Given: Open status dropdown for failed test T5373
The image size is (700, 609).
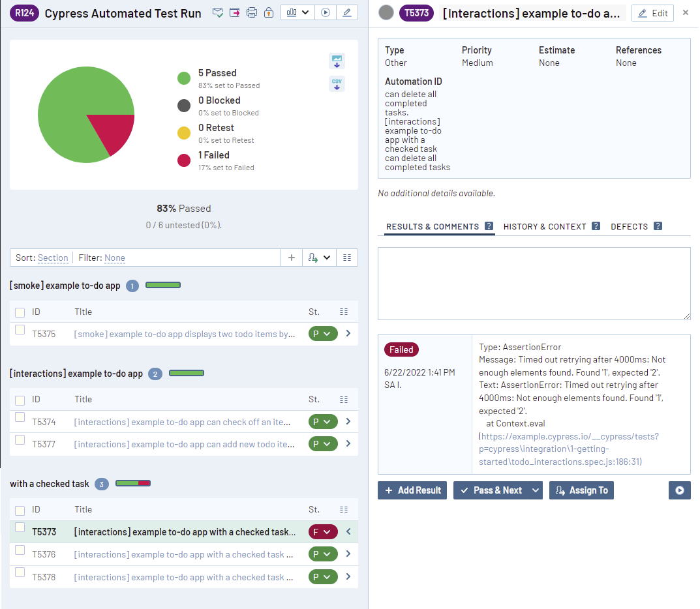Looking at the screenshot, I should point(322,532).
